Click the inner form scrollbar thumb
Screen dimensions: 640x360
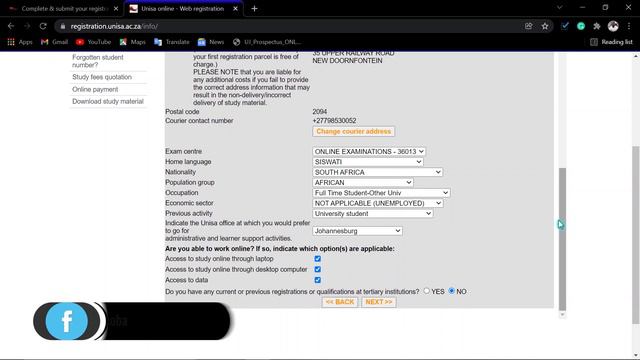[x=562, y=239]
